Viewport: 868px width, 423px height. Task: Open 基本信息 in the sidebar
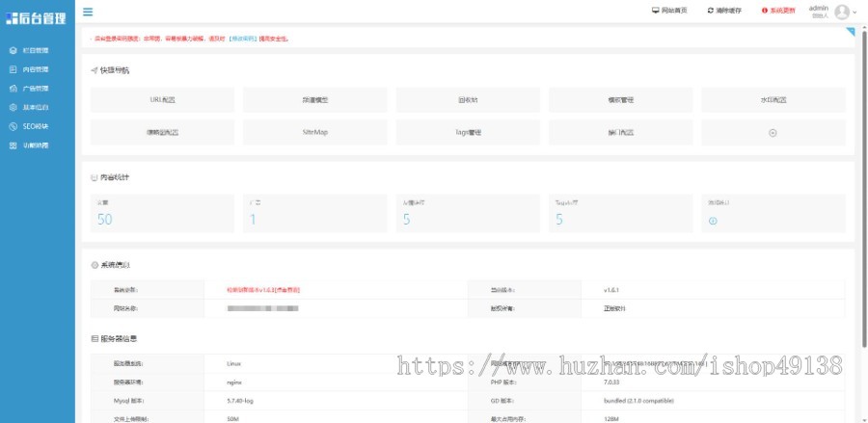[x=36, y=107]
